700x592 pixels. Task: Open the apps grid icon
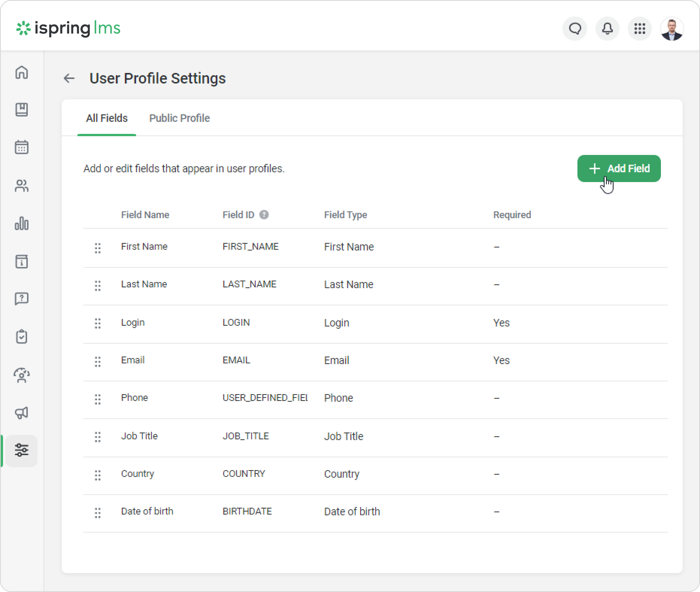tap(639, 29)
